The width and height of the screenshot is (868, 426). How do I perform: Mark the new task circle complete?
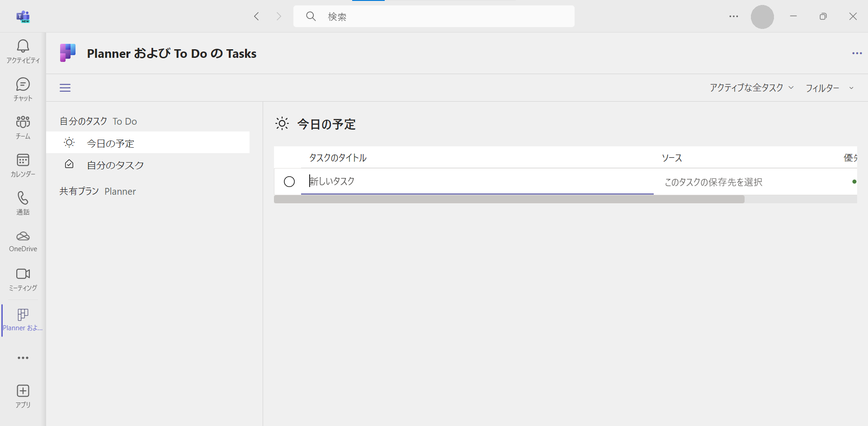tap(289, 182)
